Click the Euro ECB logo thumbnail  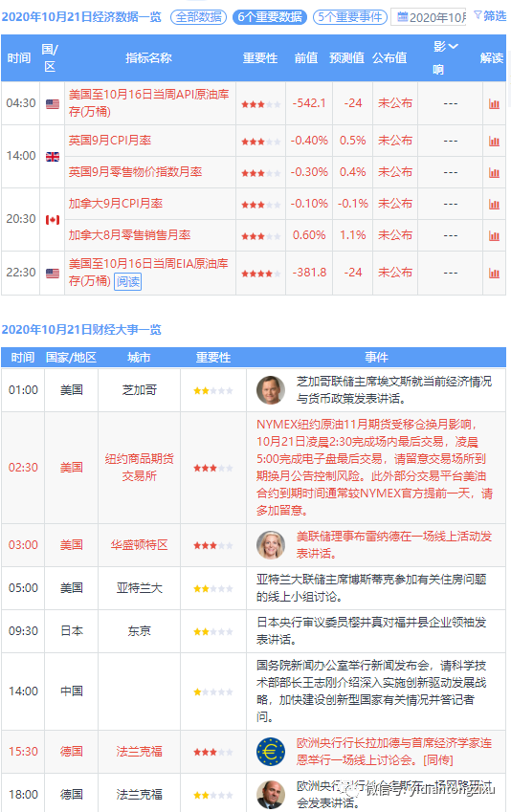click(x=271, y=752)
